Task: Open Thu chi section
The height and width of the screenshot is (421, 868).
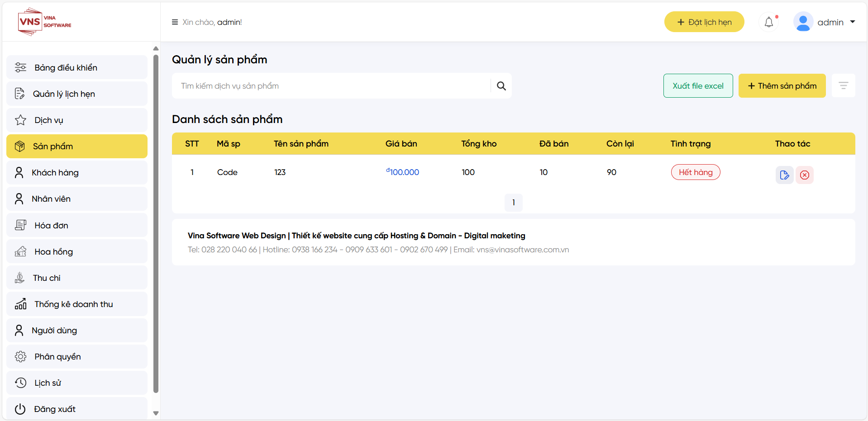Action: tap(77, 278)
